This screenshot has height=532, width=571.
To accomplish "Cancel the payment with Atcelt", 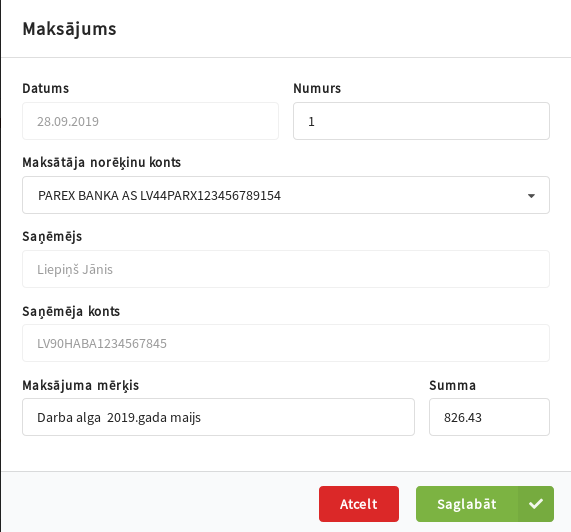I will coord(359,504).
